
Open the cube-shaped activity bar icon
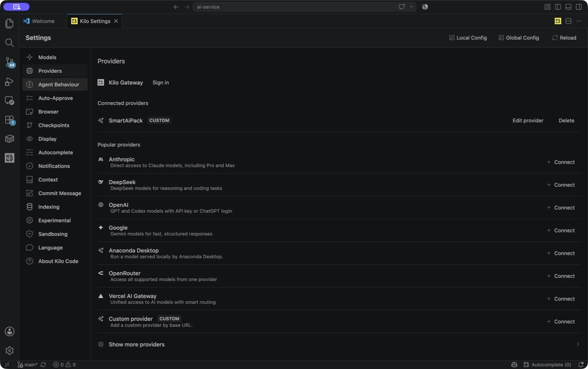(9, 139)
